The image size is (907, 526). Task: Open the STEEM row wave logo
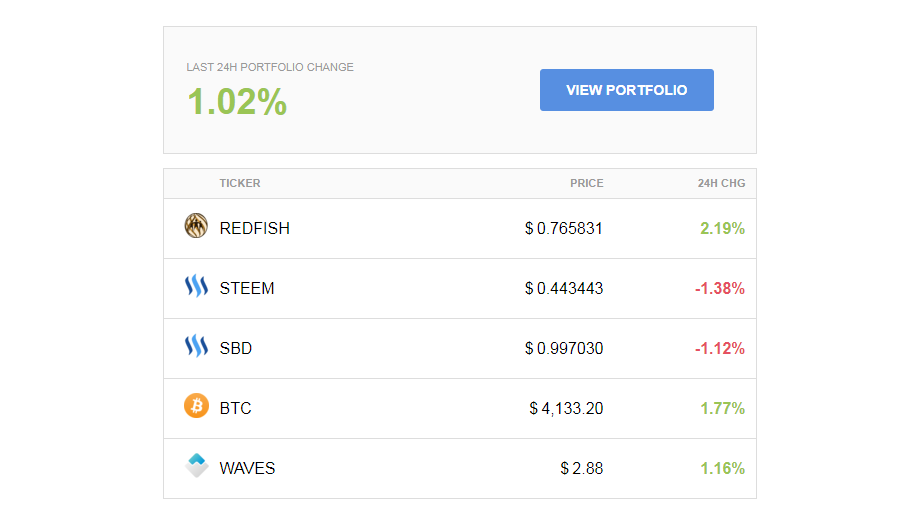point(196,286)
